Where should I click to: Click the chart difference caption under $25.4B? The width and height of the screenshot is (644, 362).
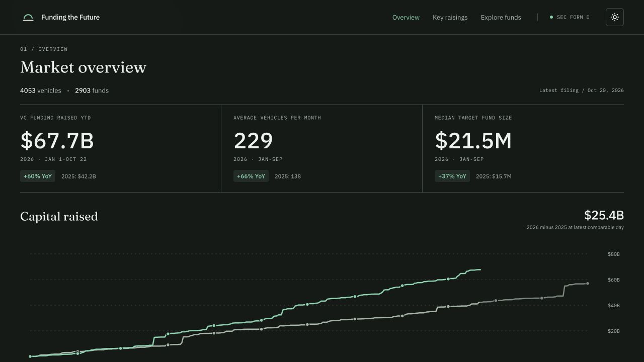[575, 227]
